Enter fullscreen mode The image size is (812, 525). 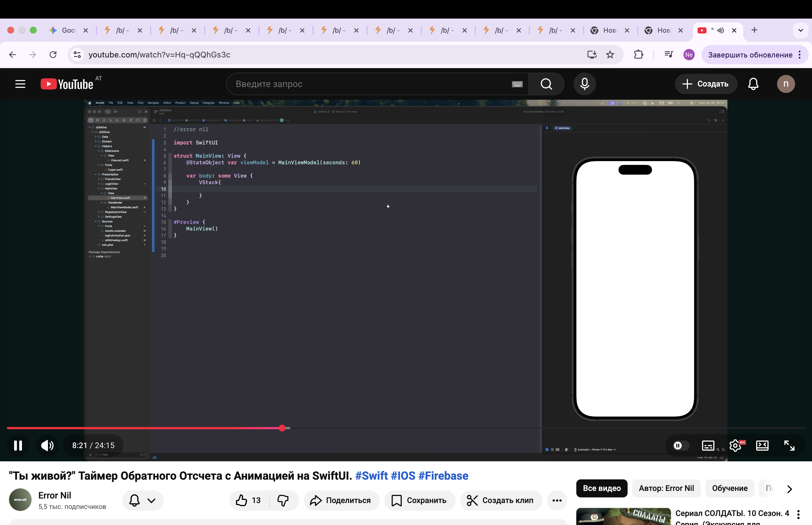789,445
